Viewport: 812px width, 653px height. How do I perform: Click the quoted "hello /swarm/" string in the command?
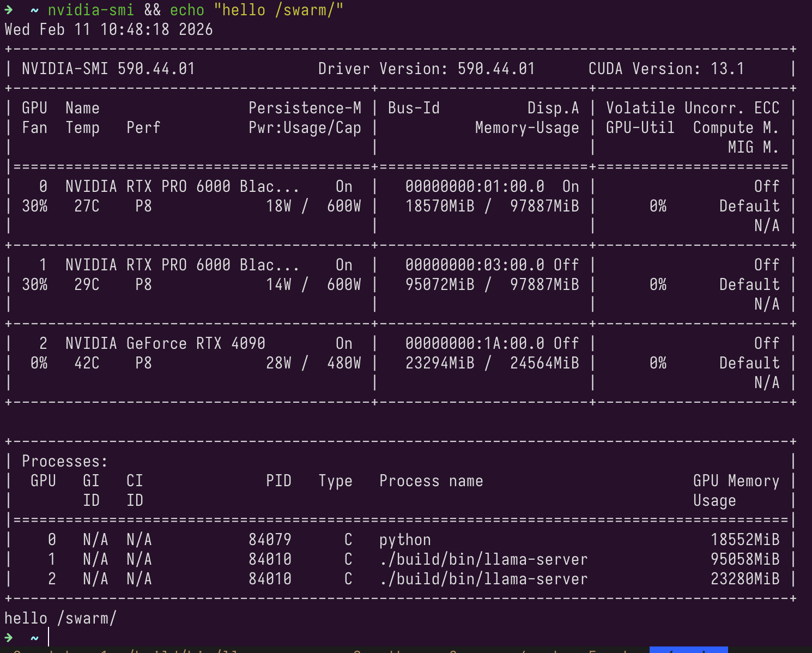point(278,10)
